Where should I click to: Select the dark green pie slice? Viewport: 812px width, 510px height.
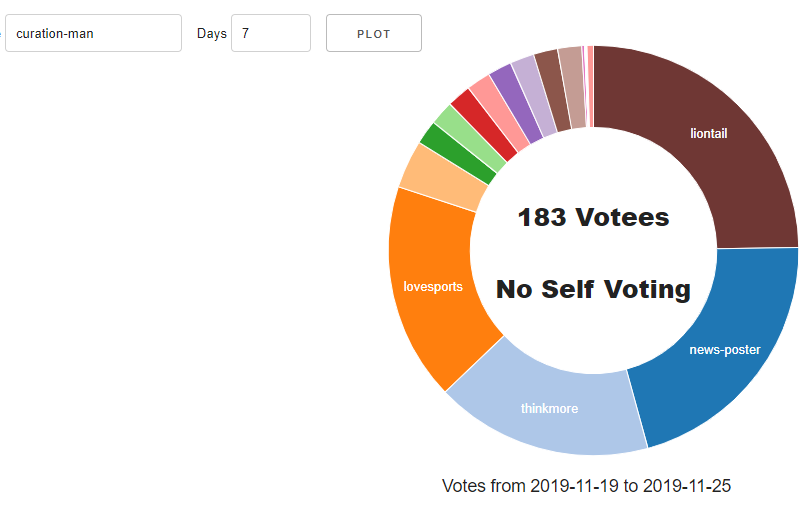(457, 154)
